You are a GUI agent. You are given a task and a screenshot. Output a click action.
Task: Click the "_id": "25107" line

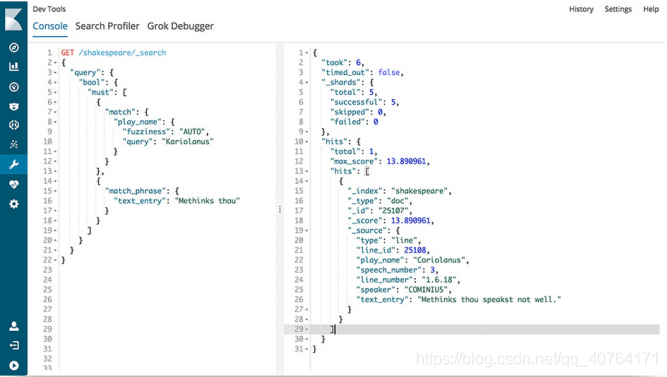[380, 211]
